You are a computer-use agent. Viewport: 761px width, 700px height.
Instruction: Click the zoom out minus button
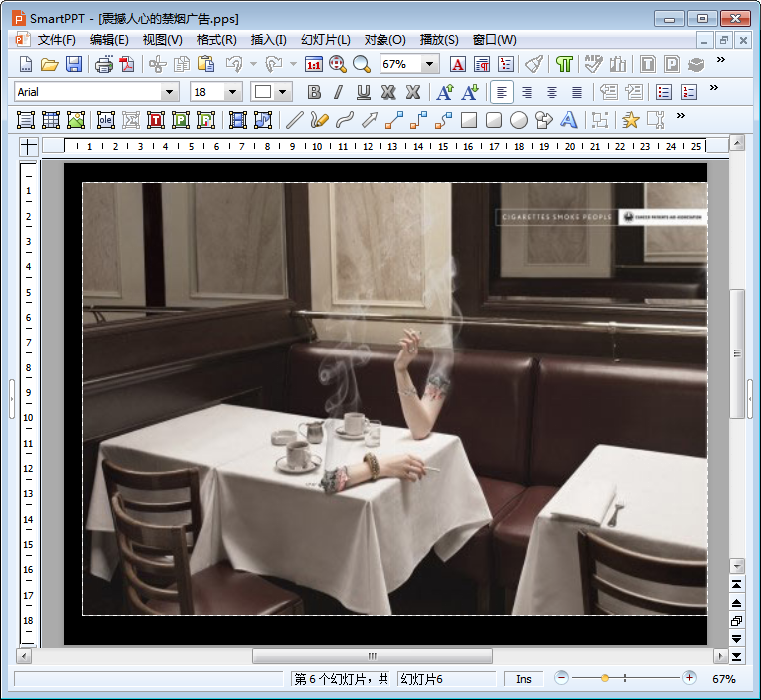562,678
